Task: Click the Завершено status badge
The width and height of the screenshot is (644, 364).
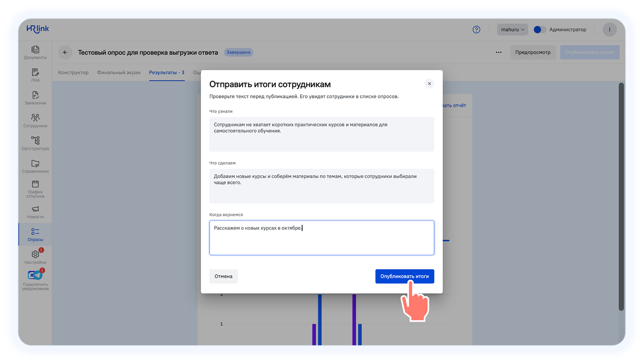Action: tap(238, 52)
